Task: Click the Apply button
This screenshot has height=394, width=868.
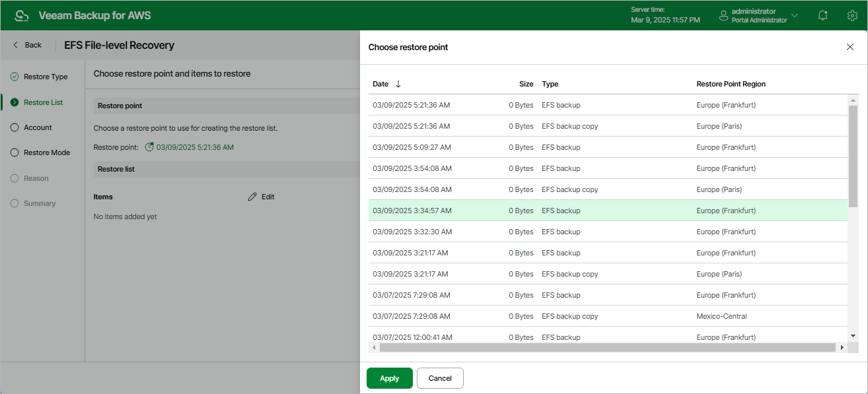Action: point(390,378)
